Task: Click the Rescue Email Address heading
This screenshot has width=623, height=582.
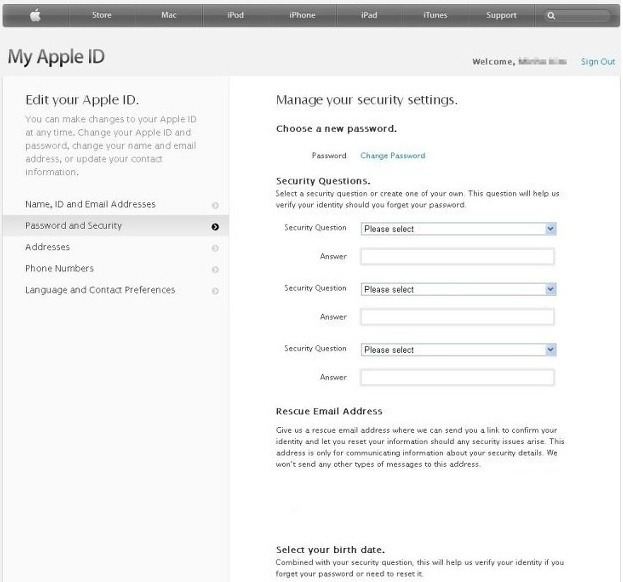Action: coord(329,411)
